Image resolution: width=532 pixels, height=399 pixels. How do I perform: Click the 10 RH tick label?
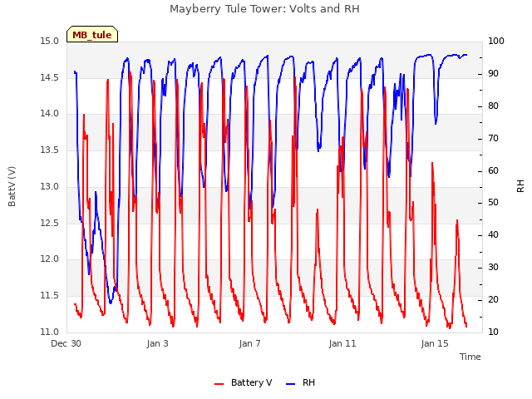coord(493,332)
